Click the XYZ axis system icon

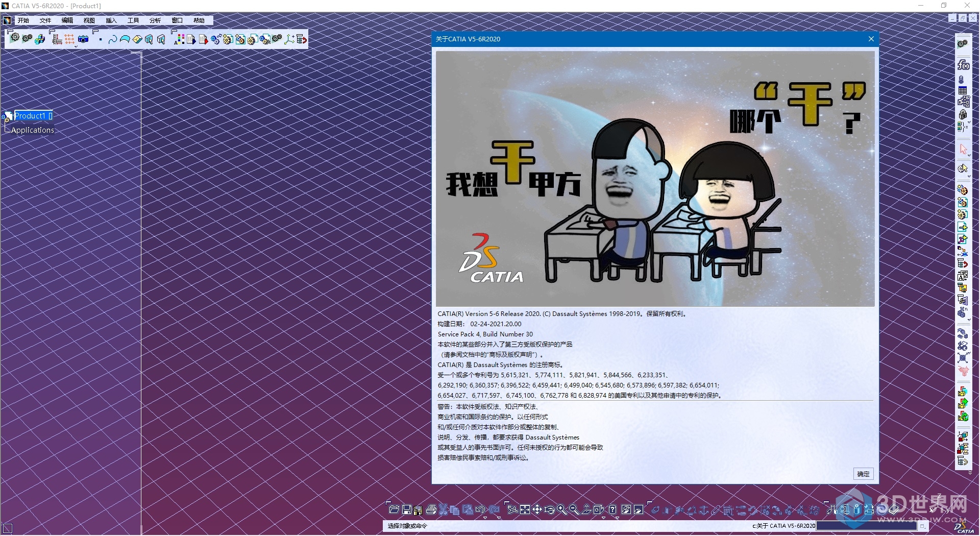(289, 39)
